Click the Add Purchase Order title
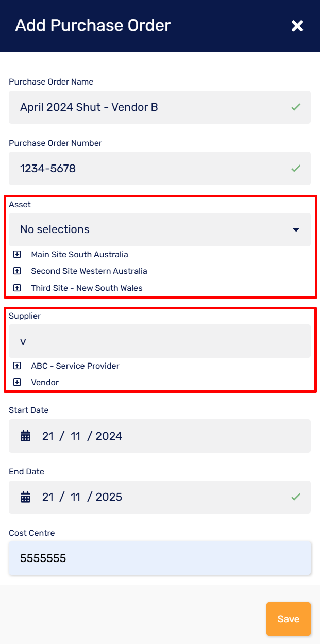This screenshot has height=644, width=320. 93,25
